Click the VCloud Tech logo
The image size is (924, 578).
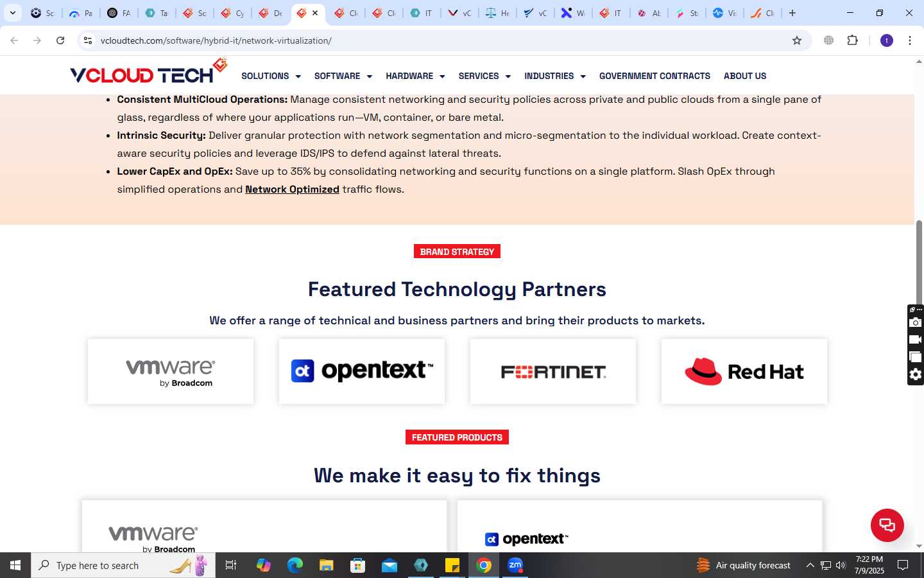coord(149,72)
